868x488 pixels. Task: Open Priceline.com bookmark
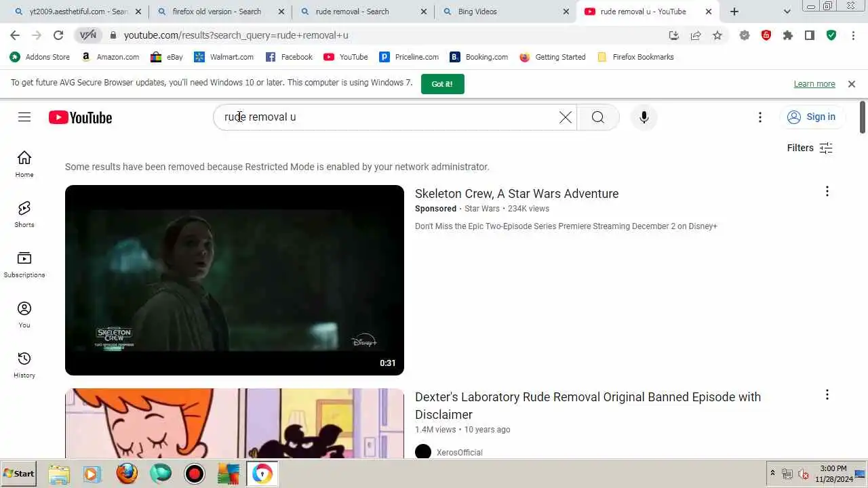pyautogui.click(x=410, y=57)
